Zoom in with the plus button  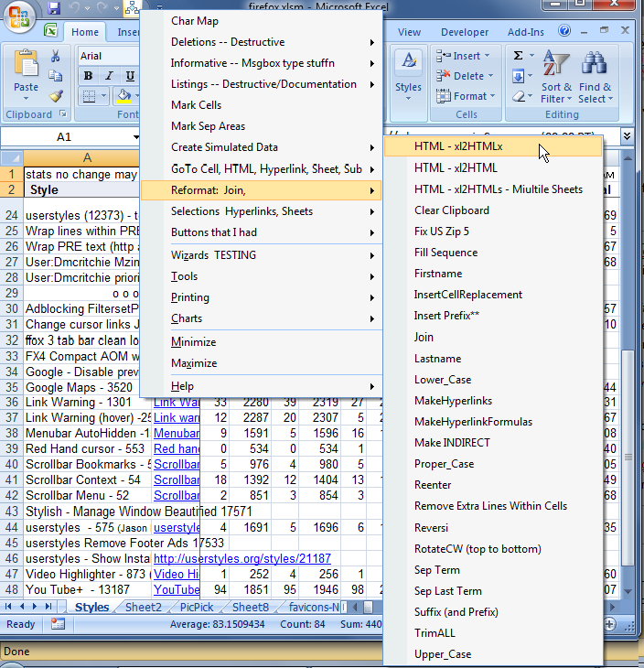click(x=609, y=625)
